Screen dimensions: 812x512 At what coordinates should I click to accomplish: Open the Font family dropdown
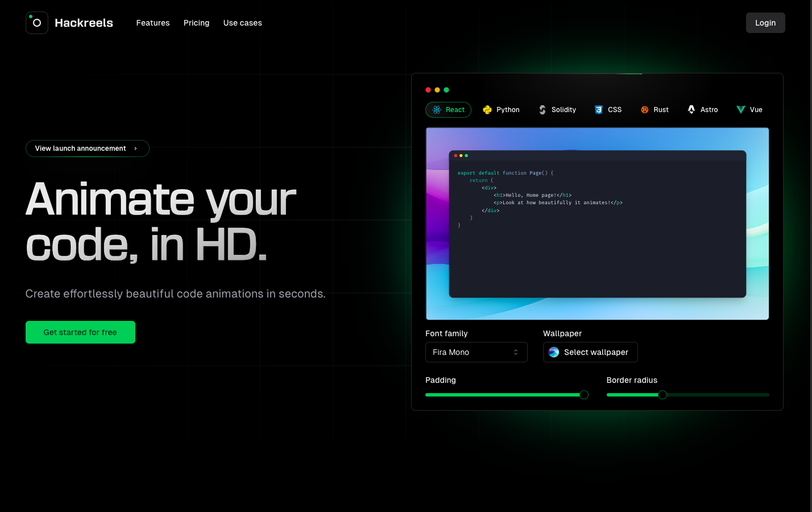(476, 352)
